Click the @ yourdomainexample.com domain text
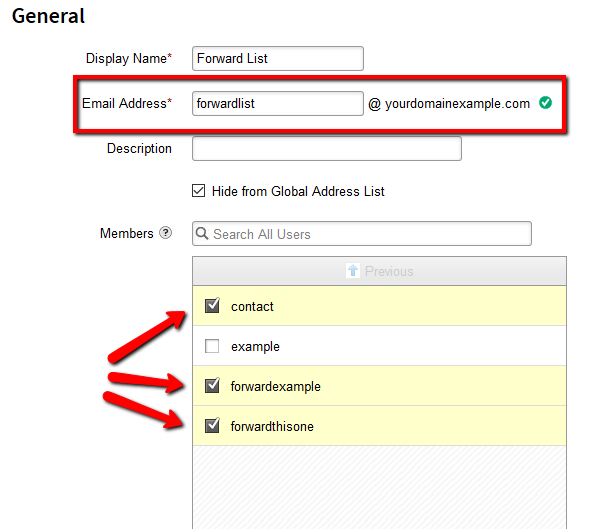Image resolution: width=596 pixels, height=529 pixels. click(x=449, y=103)
